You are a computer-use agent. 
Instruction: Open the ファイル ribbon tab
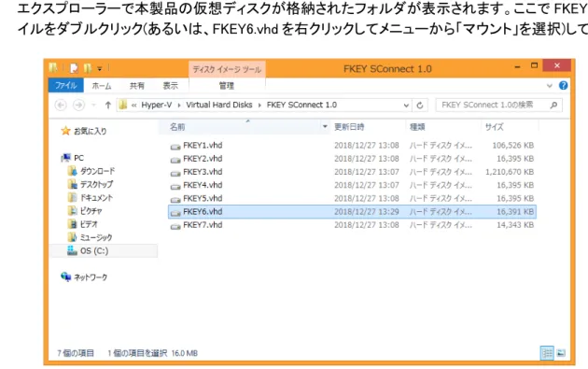click(x=65, y=86)
